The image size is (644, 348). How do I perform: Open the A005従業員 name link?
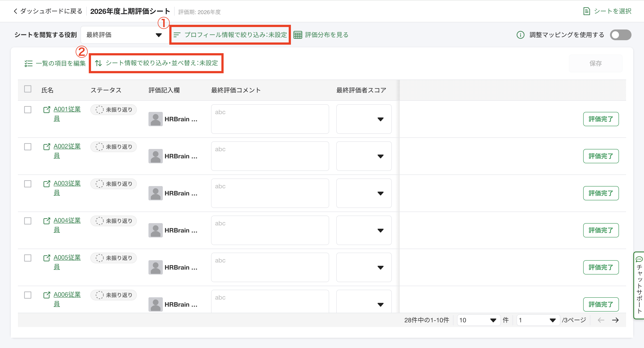coord(67,258)
